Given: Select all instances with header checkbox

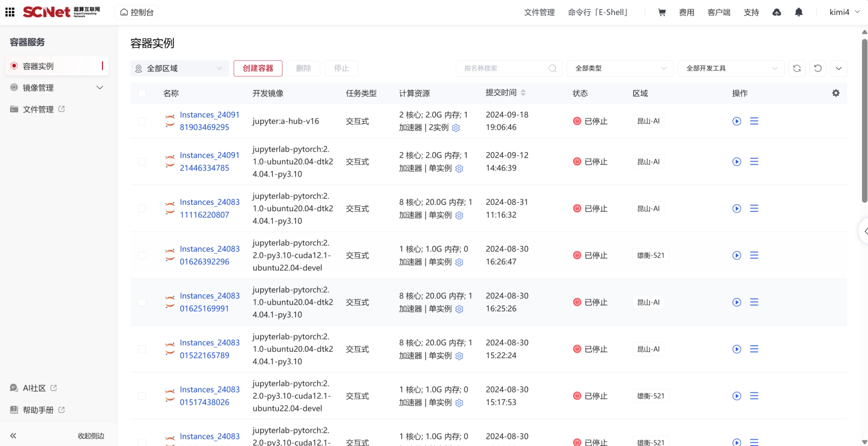Looking at the screenshot, I should (142, 93).
